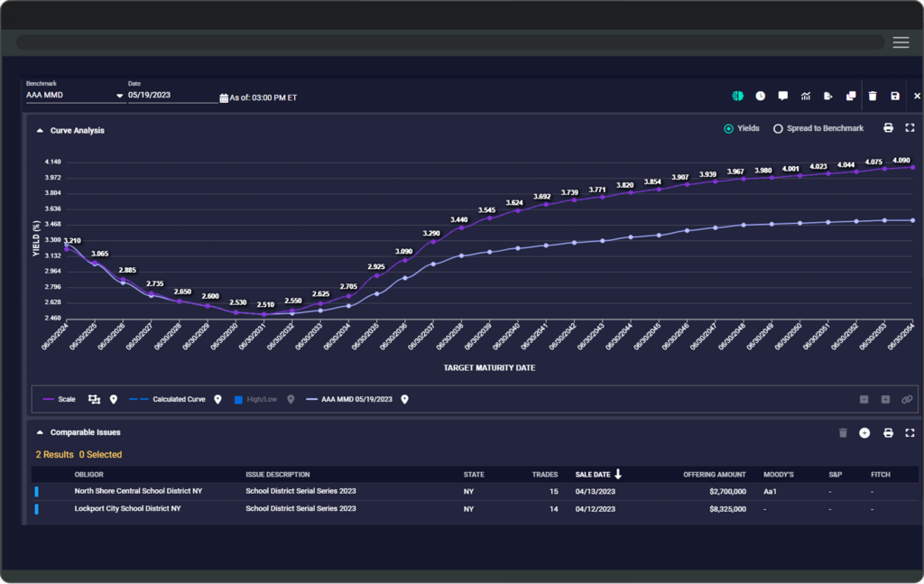
Task: Duplicate the view with the copy icon
Action: pyautogui.click(x=850, y=95)
